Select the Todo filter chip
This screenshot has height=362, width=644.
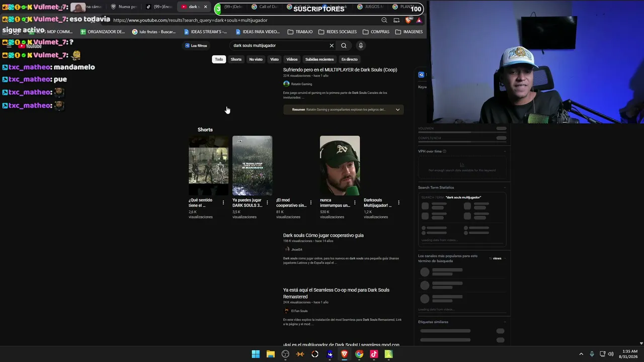(x=219, y=59)
